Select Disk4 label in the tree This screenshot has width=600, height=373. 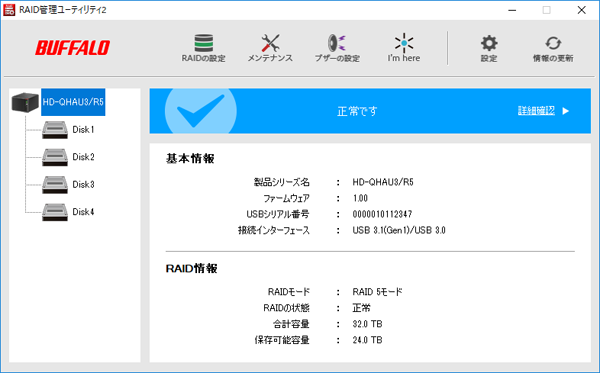tap(83, 212)
